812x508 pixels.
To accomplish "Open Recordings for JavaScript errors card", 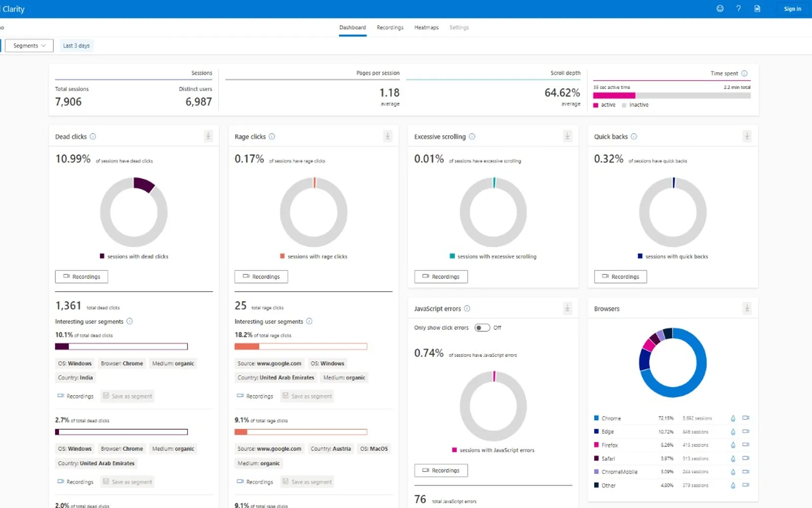I will coord(441,470).
